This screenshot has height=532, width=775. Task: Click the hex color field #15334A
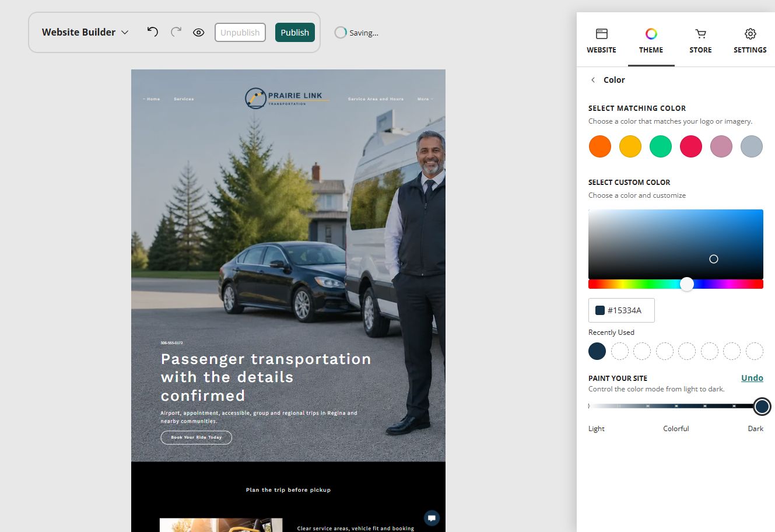(x=622, y=310)
